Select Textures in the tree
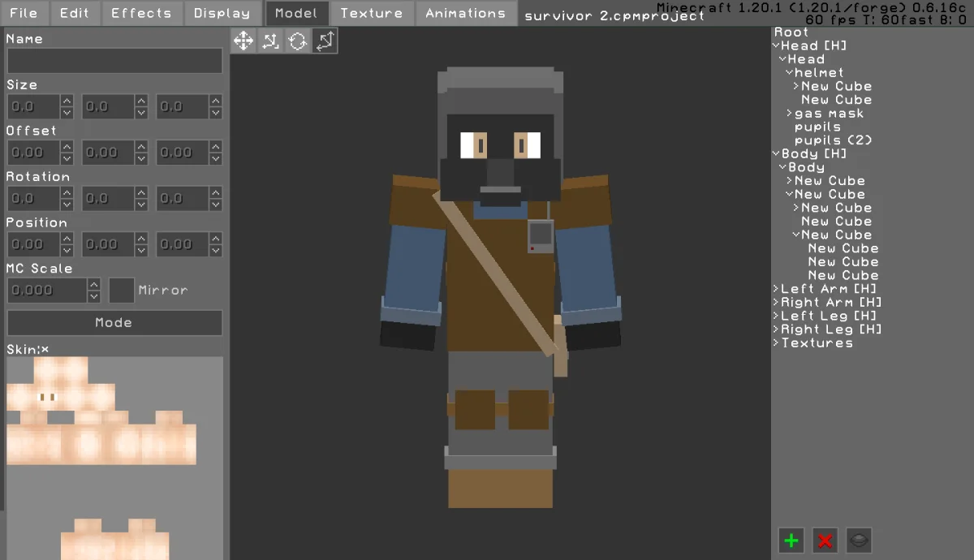This screenshot has width=974, height=560. [817, 343]
